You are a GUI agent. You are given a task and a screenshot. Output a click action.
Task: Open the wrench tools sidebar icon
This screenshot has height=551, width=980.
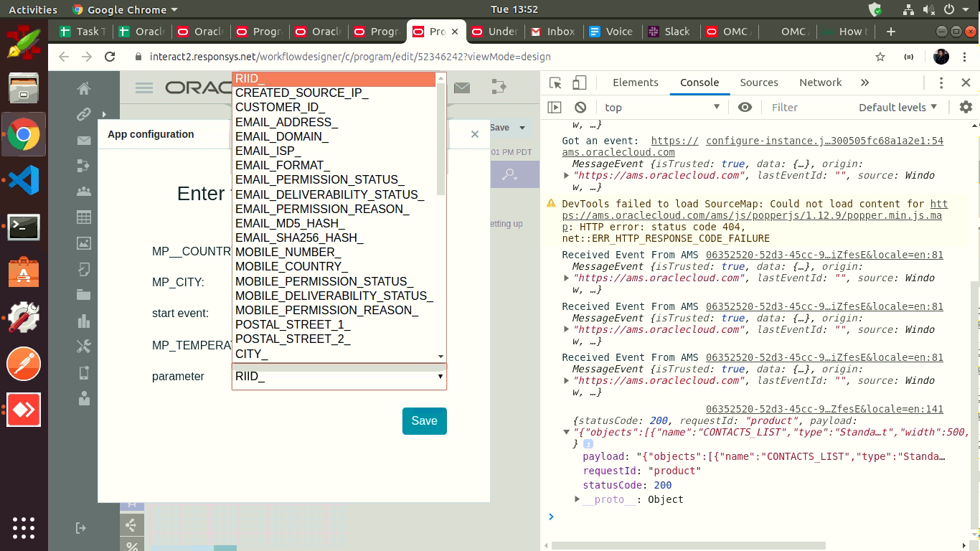tap(84, 347)
